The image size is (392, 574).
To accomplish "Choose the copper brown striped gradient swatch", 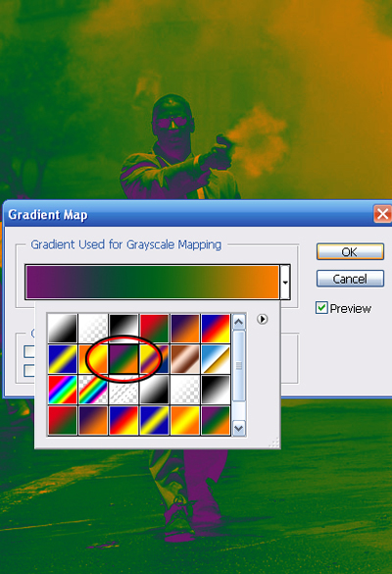I will [x=185, y=359].
